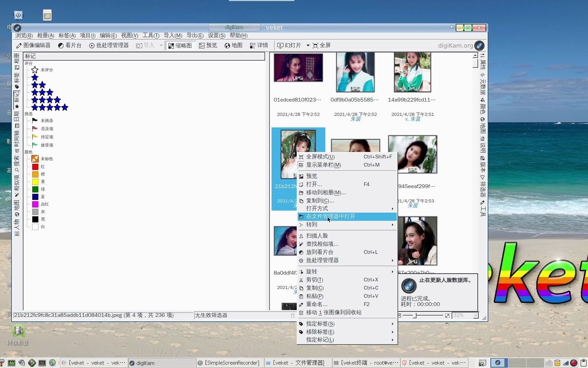Viewport: 588px width, 368px height.
Task: Toggle full screen (全屏) in toolbar
Action: click(322, 45)
